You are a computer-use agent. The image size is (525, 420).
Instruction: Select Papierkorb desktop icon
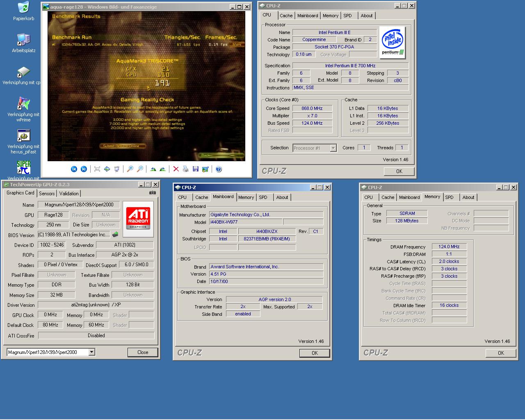pyautogui.click(x=23, y=11)
